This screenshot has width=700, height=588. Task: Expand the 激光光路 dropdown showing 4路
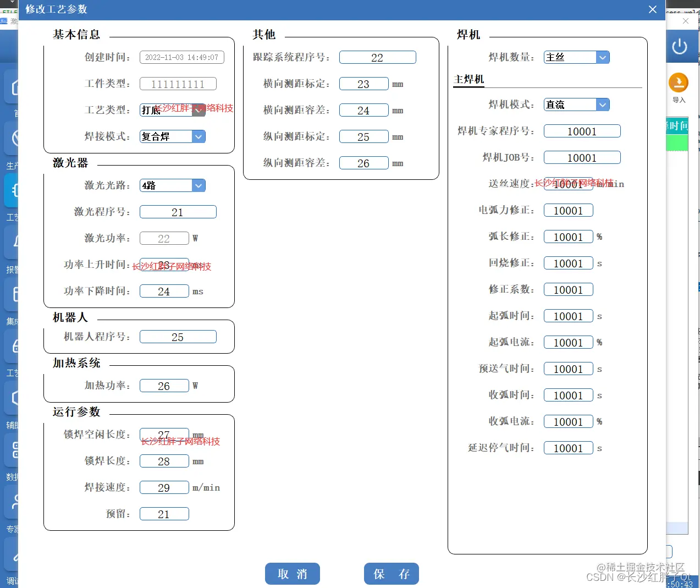[x=199, y=185]
